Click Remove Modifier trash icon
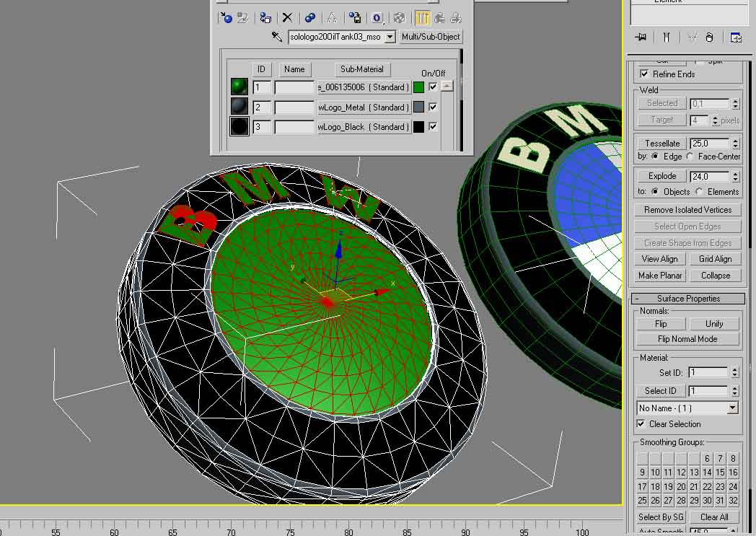756x536 pixels. [x=709, y=37]
